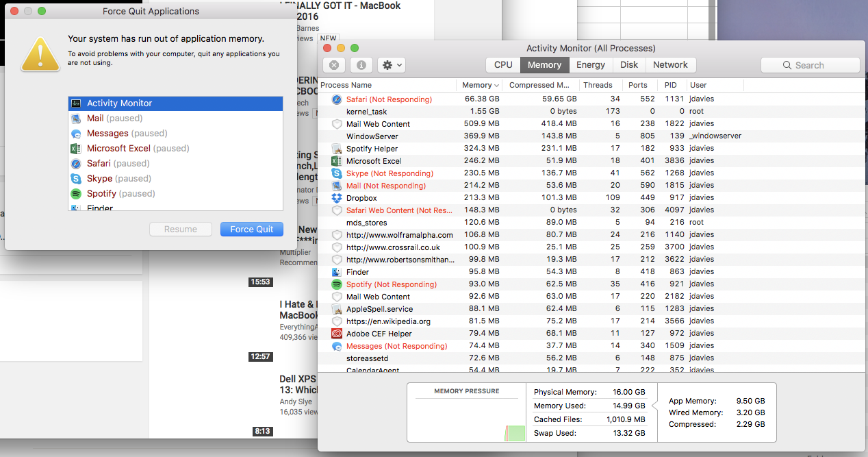
Task: Open the Dell XPS video link in Safari
Action: [298, 384]
